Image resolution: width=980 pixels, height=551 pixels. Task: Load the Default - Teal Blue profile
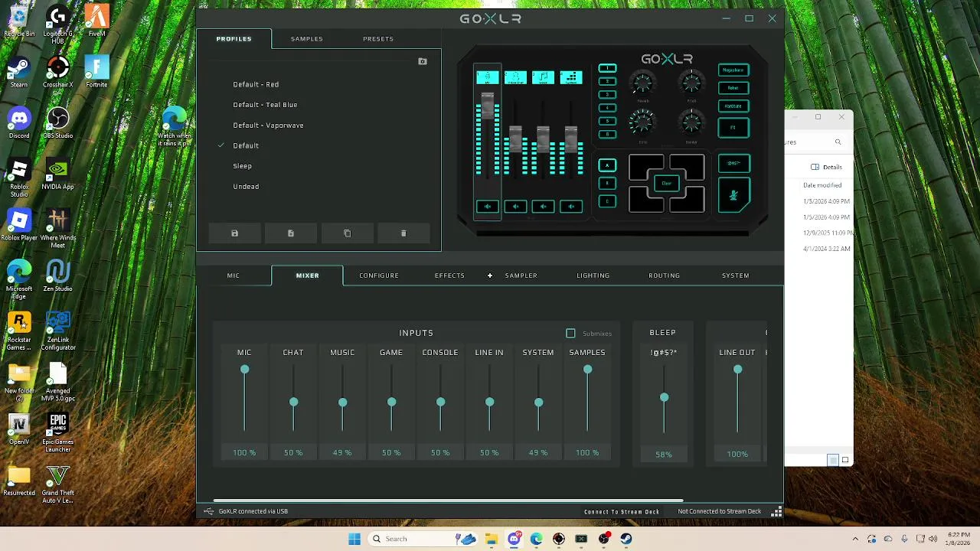click(x=265, y=105)
